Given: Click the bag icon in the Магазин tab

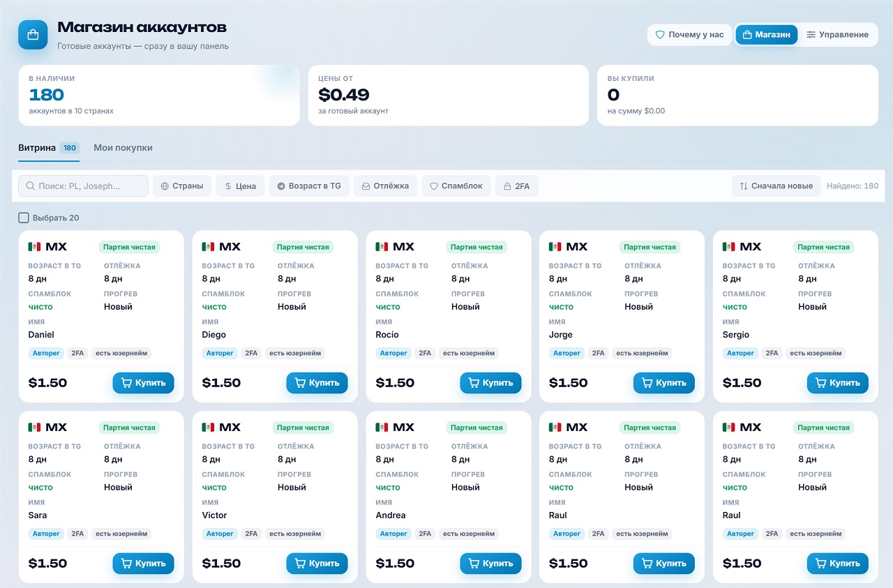Looking at the screenshot, I should [747, 35].
